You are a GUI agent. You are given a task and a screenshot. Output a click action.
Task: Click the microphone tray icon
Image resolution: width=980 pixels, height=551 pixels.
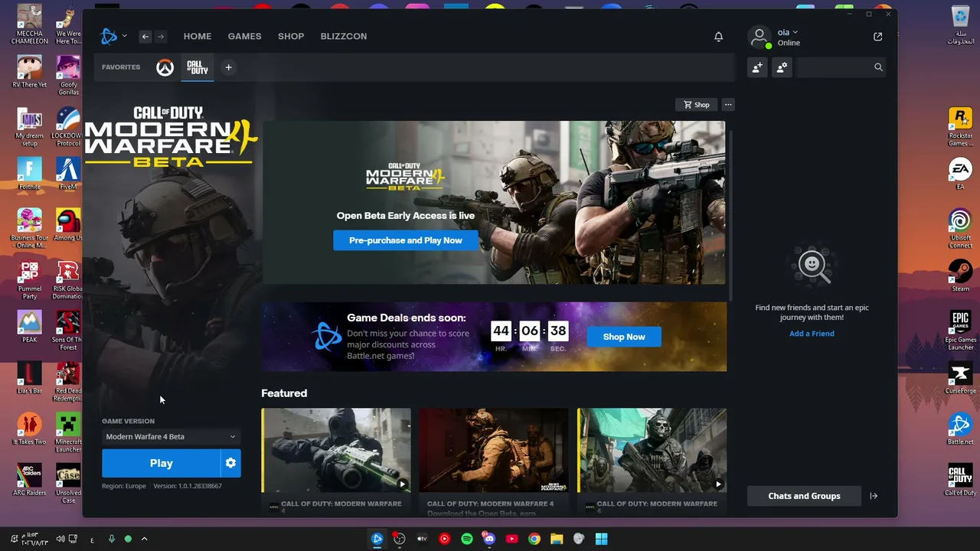[x=111, y=539]
